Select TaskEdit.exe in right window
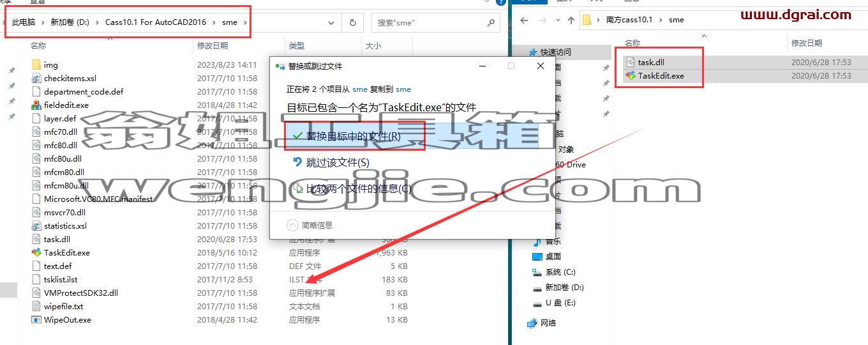The image size is (868, 345). (x=661, y=75)
